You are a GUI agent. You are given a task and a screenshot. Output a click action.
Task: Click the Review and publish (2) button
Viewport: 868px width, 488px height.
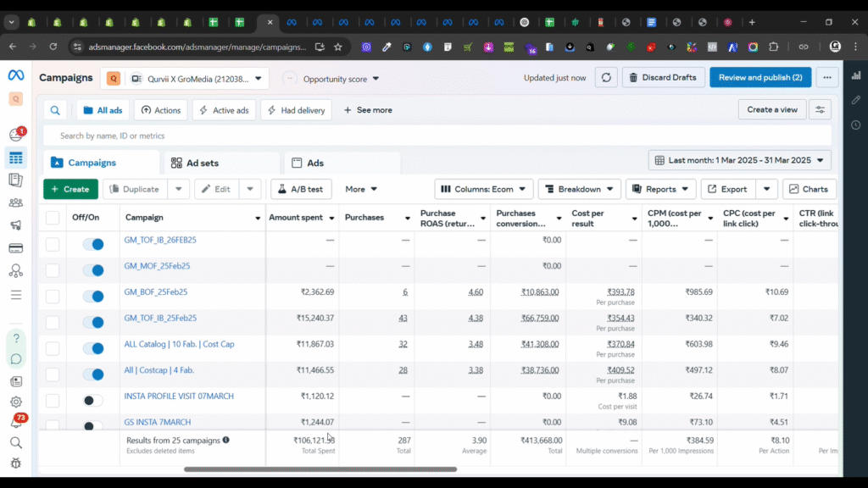point(759,78)
